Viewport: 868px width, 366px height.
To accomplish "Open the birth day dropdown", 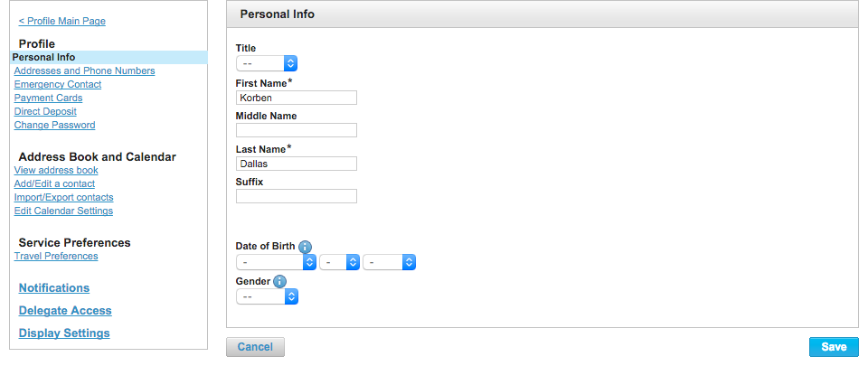I will coord(340,262).
